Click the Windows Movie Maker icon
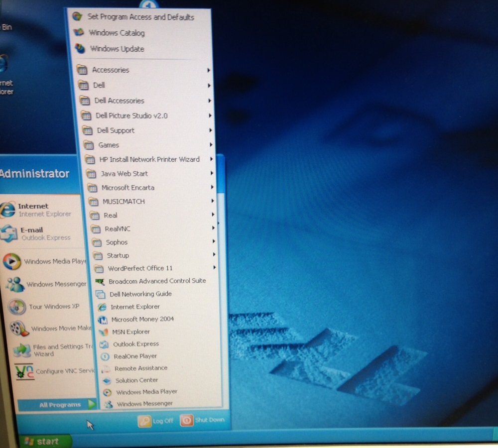 19,328
